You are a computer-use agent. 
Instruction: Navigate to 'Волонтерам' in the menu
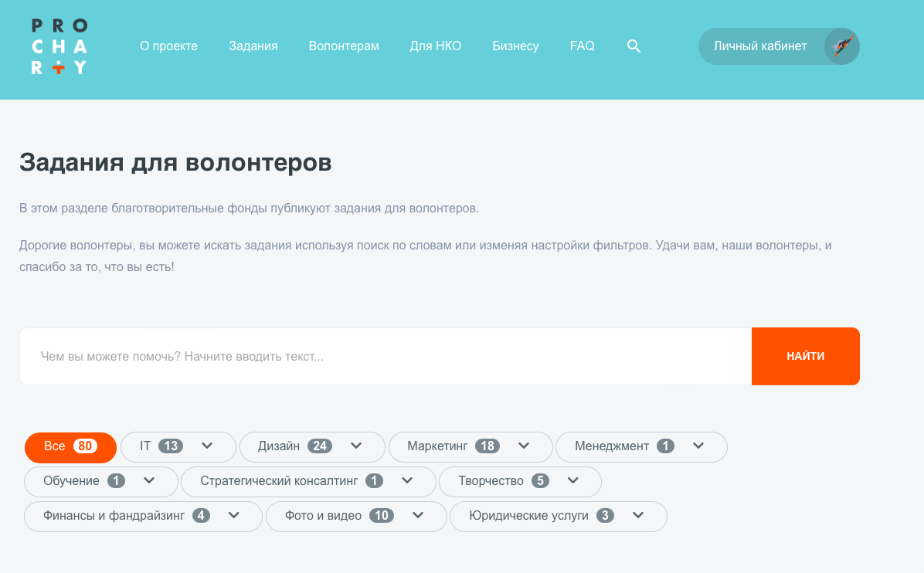[344, 46]
